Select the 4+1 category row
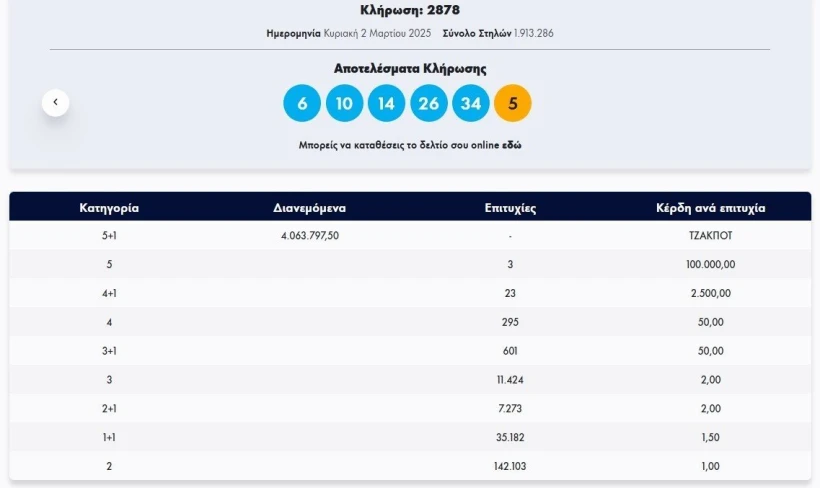Image resolution: width=820 pixels, height=488 pixels. coord(410,293)
